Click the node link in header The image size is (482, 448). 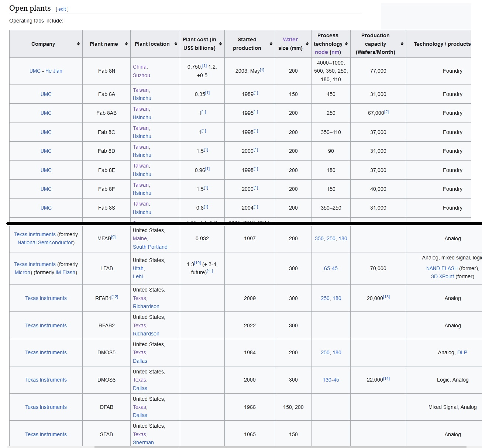coord(321,52)
